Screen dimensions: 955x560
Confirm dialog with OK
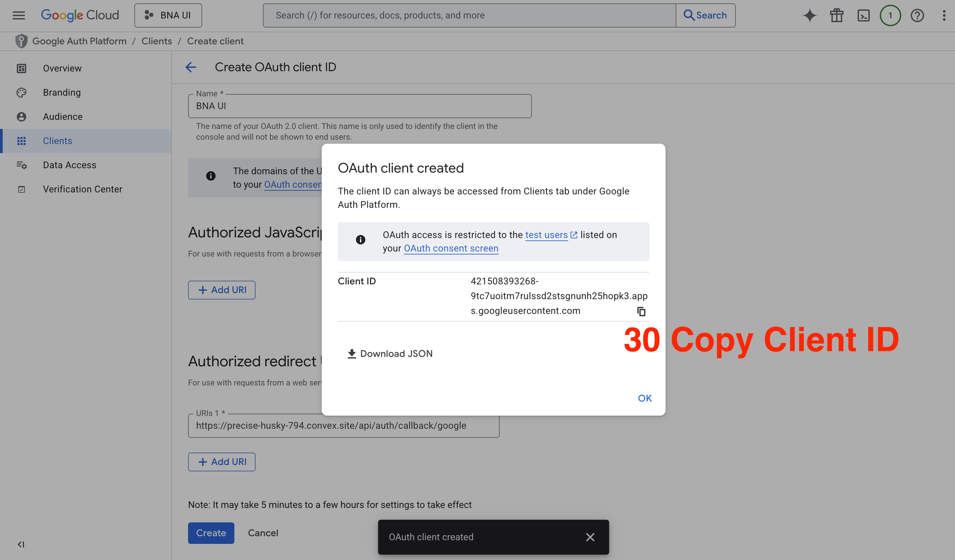[645, 398]
